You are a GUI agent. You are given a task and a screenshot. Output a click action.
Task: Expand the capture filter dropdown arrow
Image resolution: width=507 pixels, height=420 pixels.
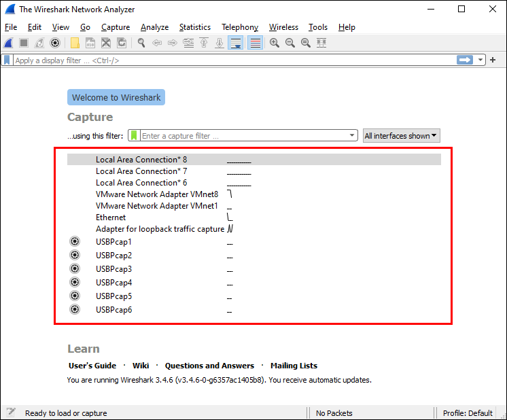click(352, 135)
